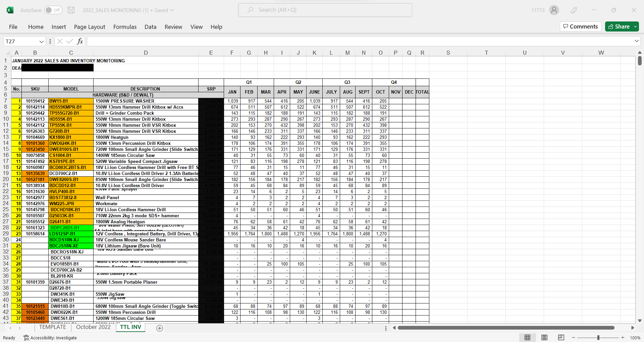Click the Save disk icon
Image resolution: width=644 pixels, height=342 pixels.
(71, 10)
